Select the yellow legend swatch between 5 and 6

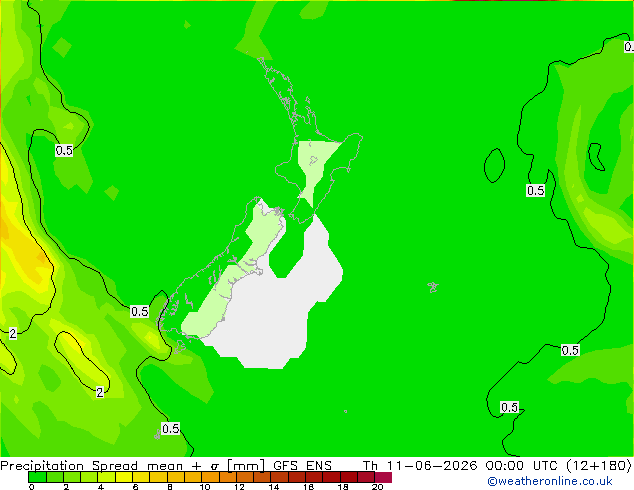tap(124, 477)
